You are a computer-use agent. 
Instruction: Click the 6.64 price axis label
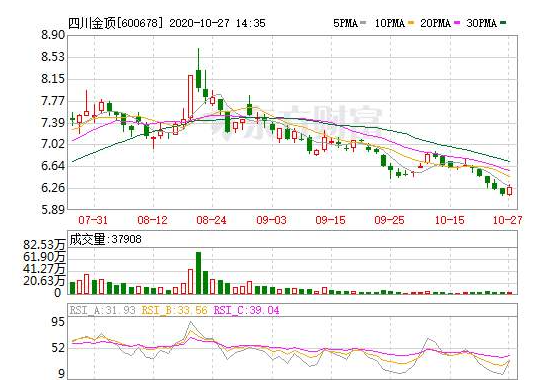(53, 166)
